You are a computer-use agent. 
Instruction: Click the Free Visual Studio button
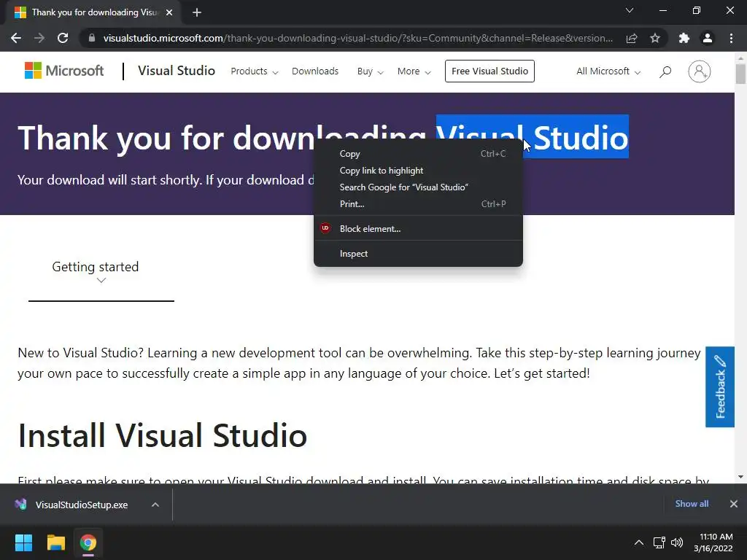click(x=489, y=71)
